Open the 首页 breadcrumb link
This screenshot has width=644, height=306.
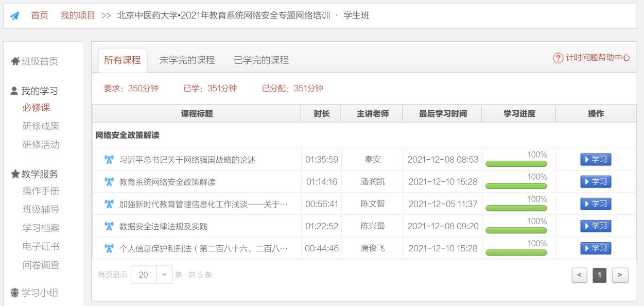40,15
